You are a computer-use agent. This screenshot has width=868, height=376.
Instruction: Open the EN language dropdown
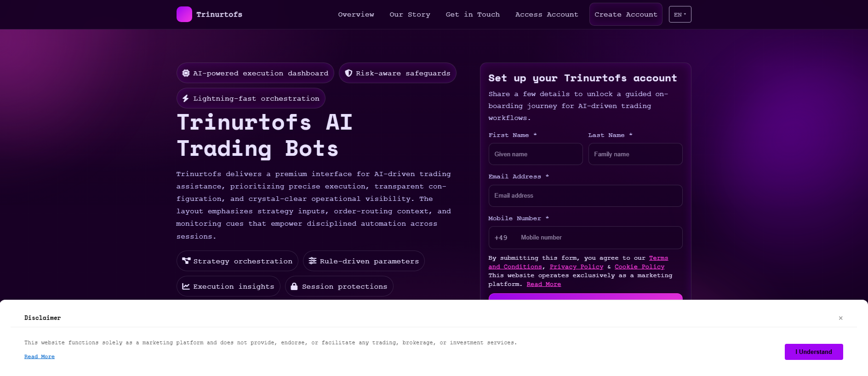(x=680, y=14)
